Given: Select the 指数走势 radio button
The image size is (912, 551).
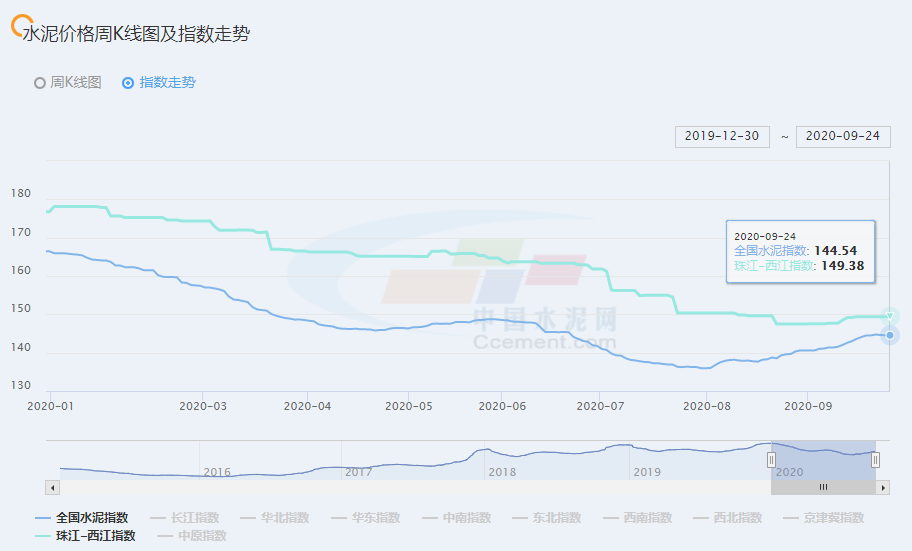Looking at the screenshot, I should click(128, 83).
